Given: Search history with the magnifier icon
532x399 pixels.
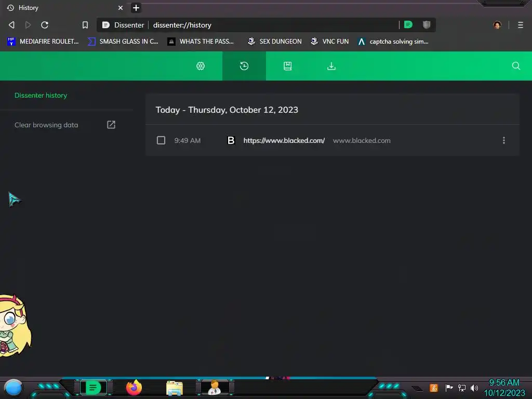Looking at the screenshot, I should click(x=516, y=66).
